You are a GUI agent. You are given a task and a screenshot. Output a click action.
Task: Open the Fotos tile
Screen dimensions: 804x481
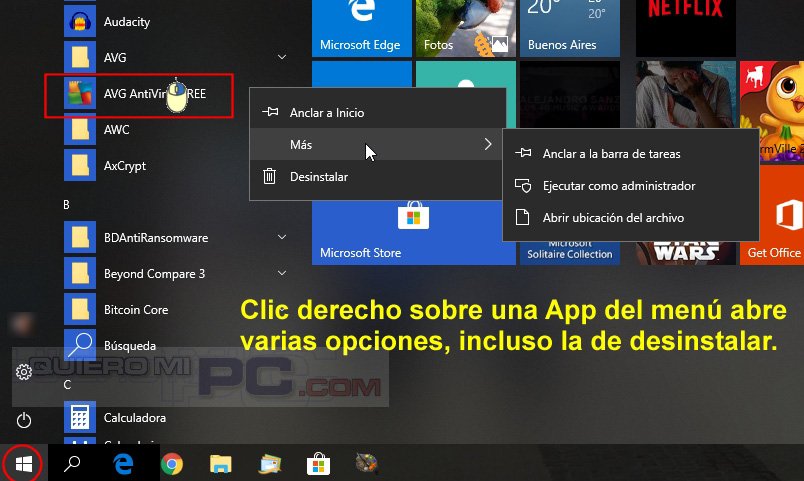tap(465, 28)
